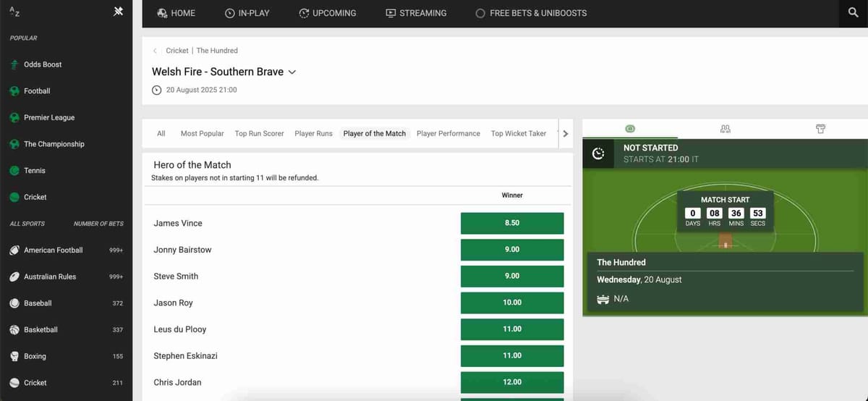Click the match tracker pitch view icon
This screenshot has height=401, width=868.
coord(630,129)
